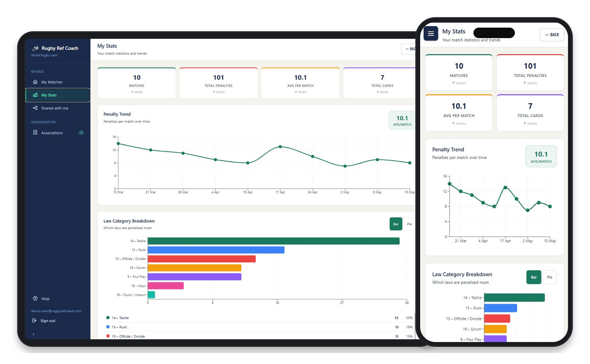The height and width of the screenshot is (364, 590).
Task: Click phone Avg Per Match 10.1 card
Action: click(x=459, y=113)
